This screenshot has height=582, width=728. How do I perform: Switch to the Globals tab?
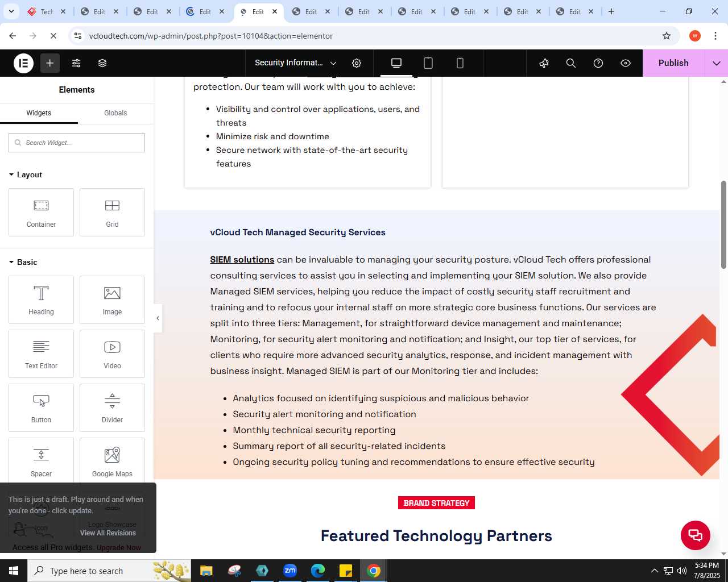(115, 113)
